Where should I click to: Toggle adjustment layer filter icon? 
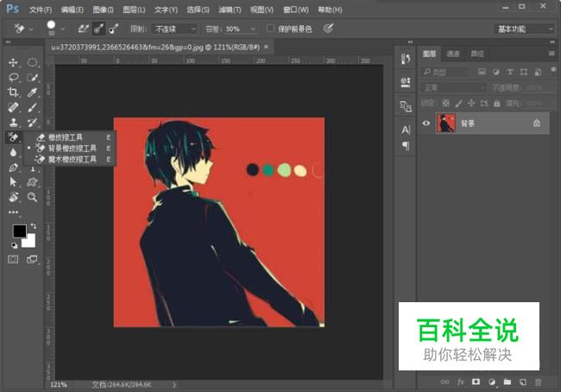(496, 72)
